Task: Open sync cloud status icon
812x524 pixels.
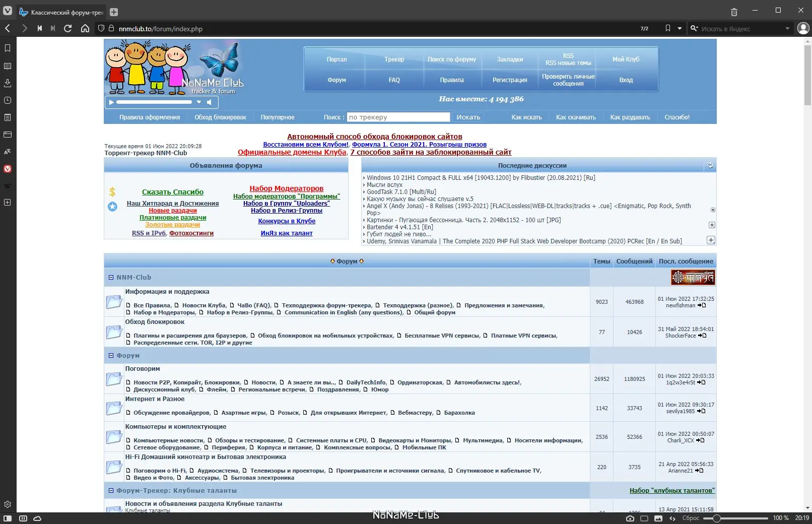Action: point(37,518)
